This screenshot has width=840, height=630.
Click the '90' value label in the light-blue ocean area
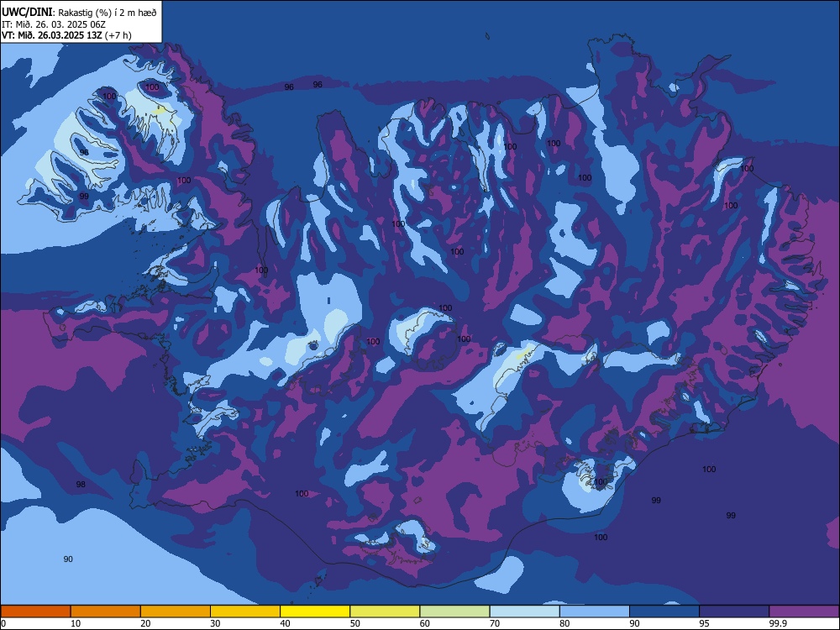[68, 559]
